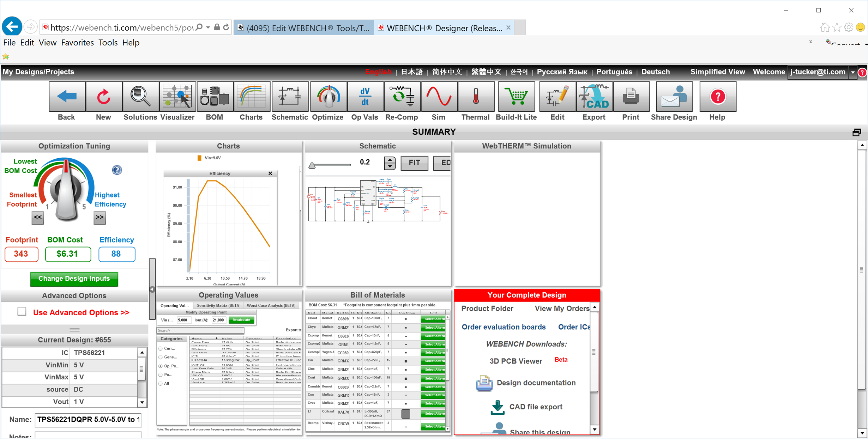Close the Efficiency chart popup

pyautogui.click(x=270, y=173)
